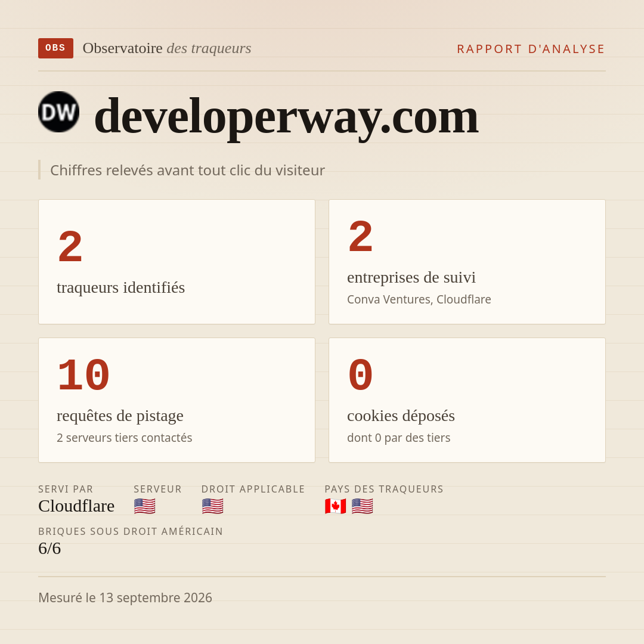Click the 2 serveurs tiers contactés text
The height and width of the screenshot is (644, 644).
click(125, 438)
